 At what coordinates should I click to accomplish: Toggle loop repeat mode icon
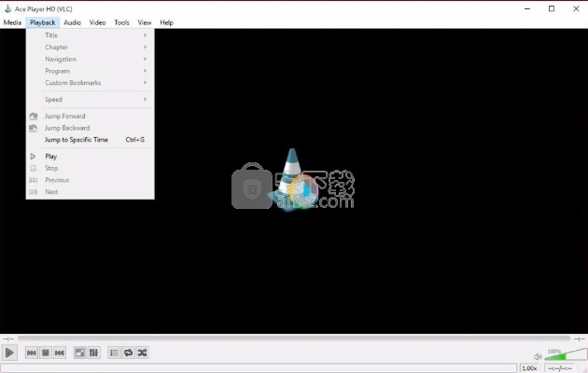pyautogui.click(x=128, y=352)
